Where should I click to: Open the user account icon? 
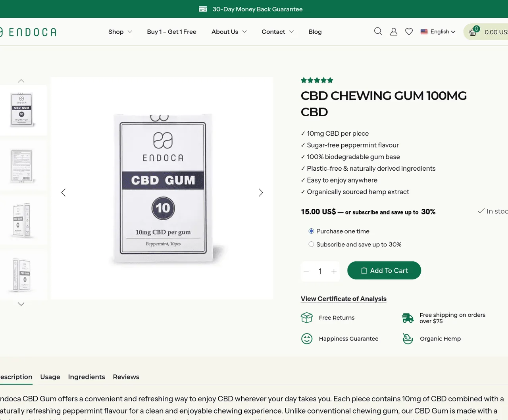(394, 32)
